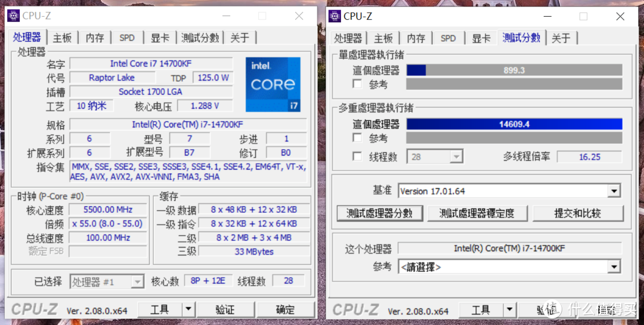Click the multi thread 參考 reference bar
Screen dimensions: 644x325
point(514,138)
